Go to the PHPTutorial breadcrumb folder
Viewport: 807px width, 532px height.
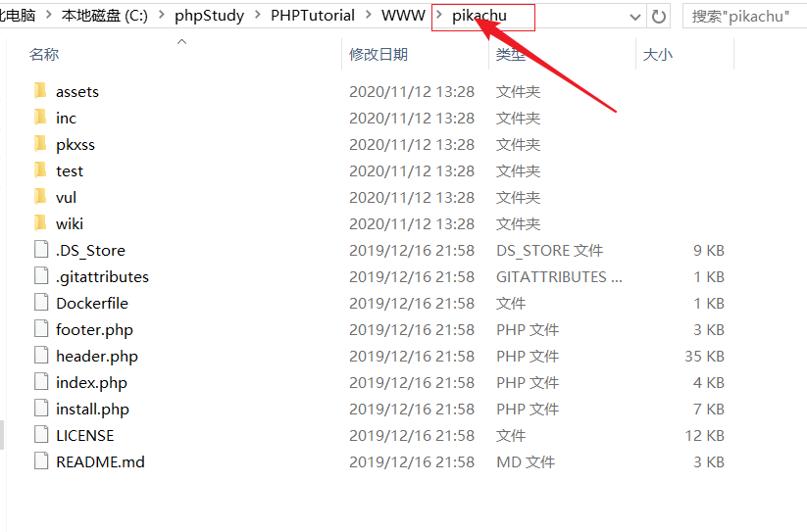[313, 16]
